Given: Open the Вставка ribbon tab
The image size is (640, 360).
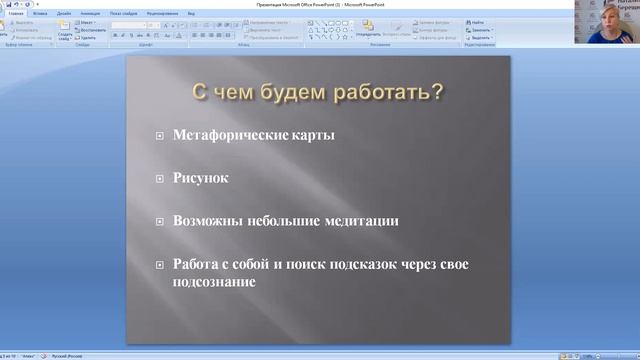Looking at the screenshot, I should click(40, 13).
